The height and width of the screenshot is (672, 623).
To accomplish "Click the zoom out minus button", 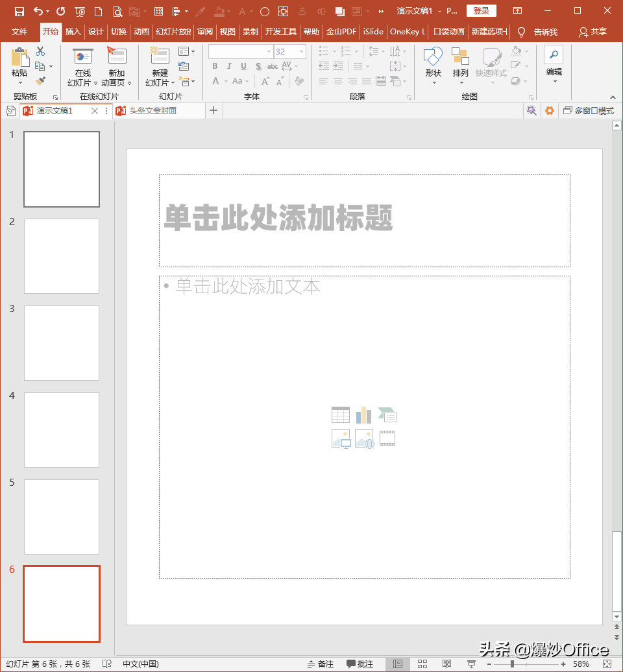I will tap(489, 664).
